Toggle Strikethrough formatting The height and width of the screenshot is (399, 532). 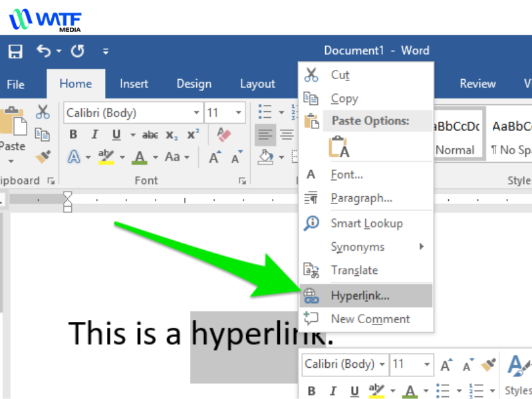click(x=150, y=135)
